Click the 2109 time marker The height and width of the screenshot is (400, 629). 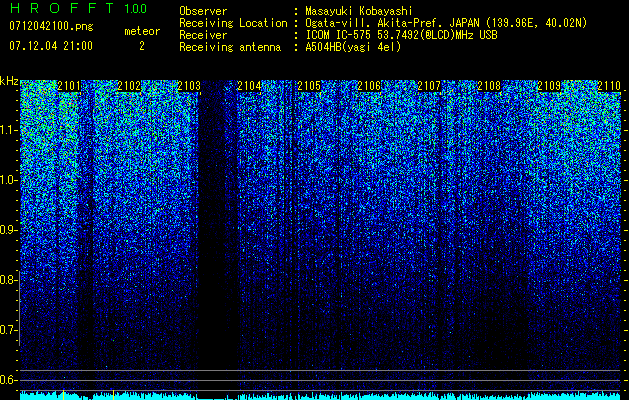click(x=549, y=86)
